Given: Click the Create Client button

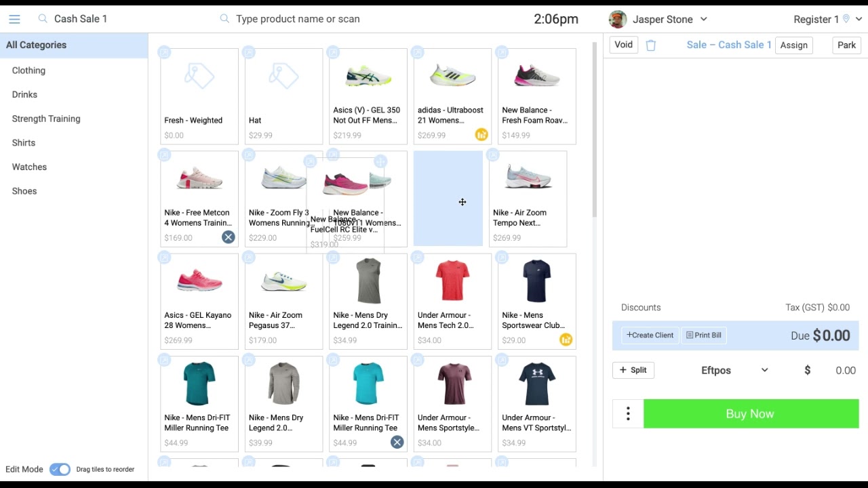Looking at the screenshot, I should (650, 335).
